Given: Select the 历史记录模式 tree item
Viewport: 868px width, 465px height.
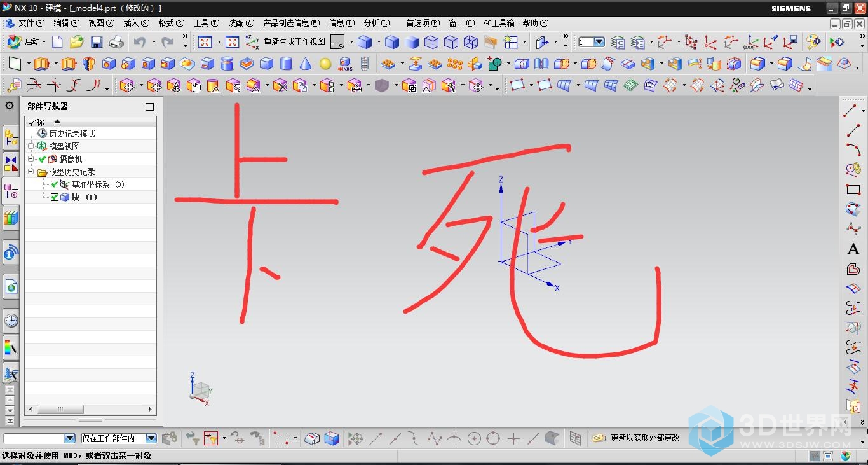Looking at the screenshot, I should pos(72,134).
